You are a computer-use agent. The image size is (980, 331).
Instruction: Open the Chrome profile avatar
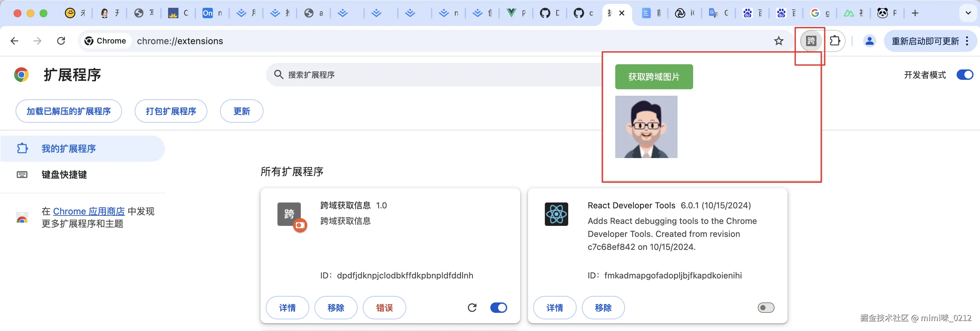pyautogui.click(x=869, y=41)
